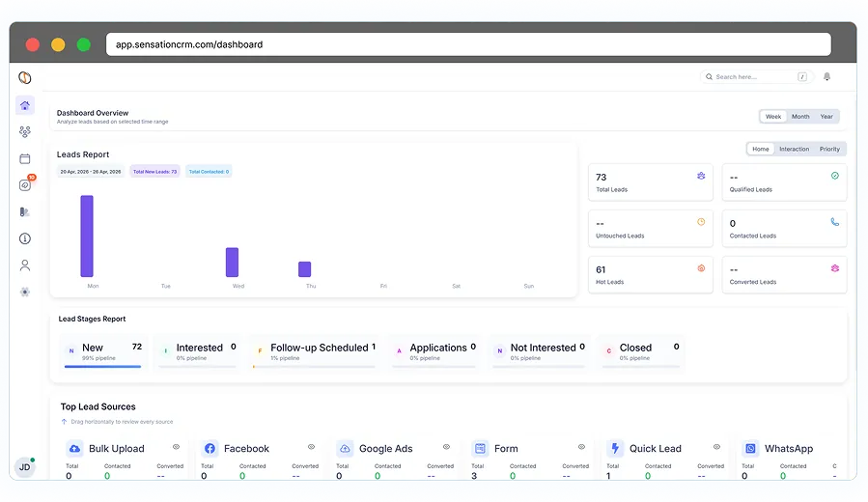
Task: Click the WhatsApp source icon
Action: 750,448
